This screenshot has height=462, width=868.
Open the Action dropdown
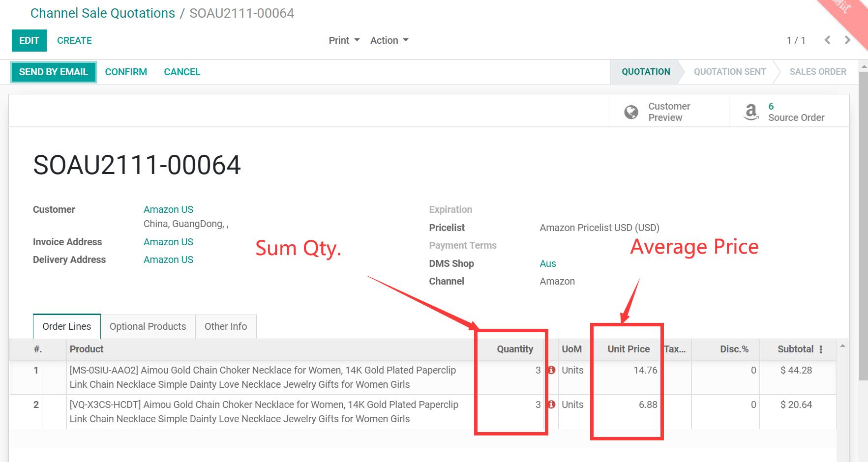[x=389, y=40]
